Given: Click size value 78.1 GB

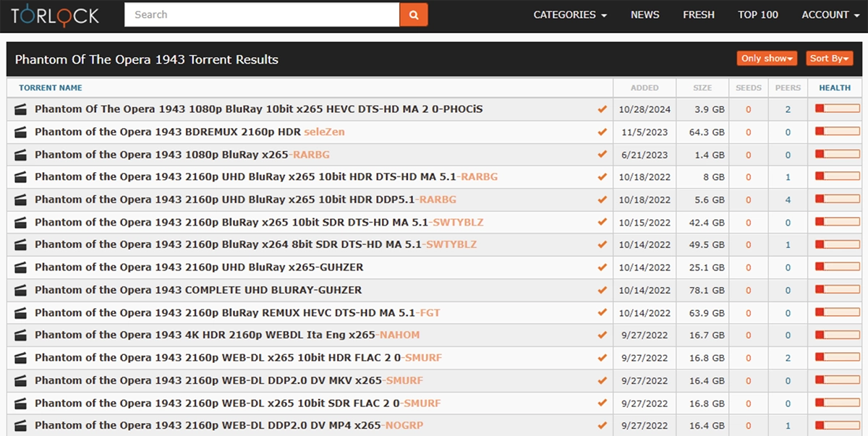Looking at the screenshot, I should [x=707, y=291].
